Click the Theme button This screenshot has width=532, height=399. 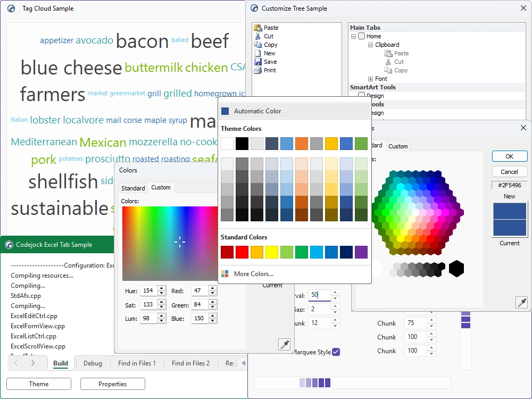[39, 384]
